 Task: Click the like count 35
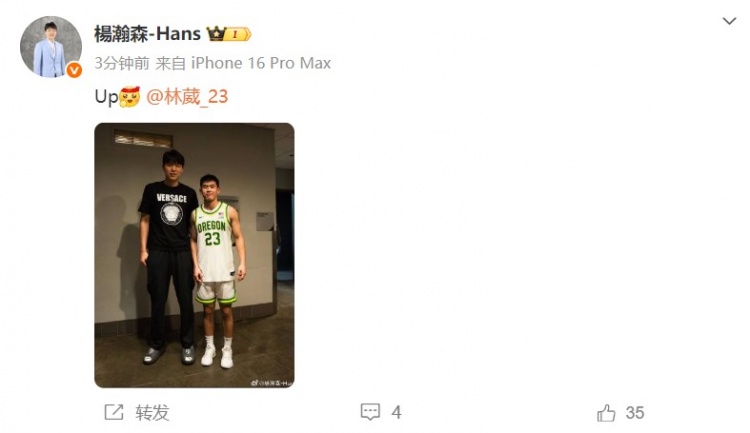635,412
